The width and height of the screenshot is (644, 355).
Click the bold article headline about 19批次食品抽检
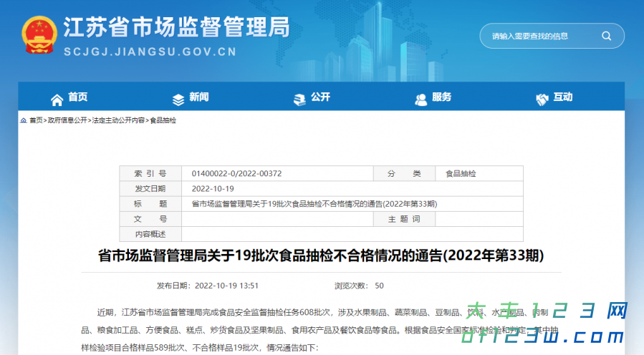pyautogui.click(x=321, y=256)
